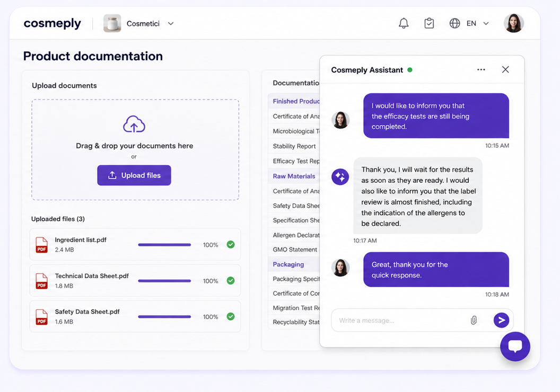This screenshot has width=560, height=392.
Task: Select Microbiological Test list item
Action: point(294,131)
